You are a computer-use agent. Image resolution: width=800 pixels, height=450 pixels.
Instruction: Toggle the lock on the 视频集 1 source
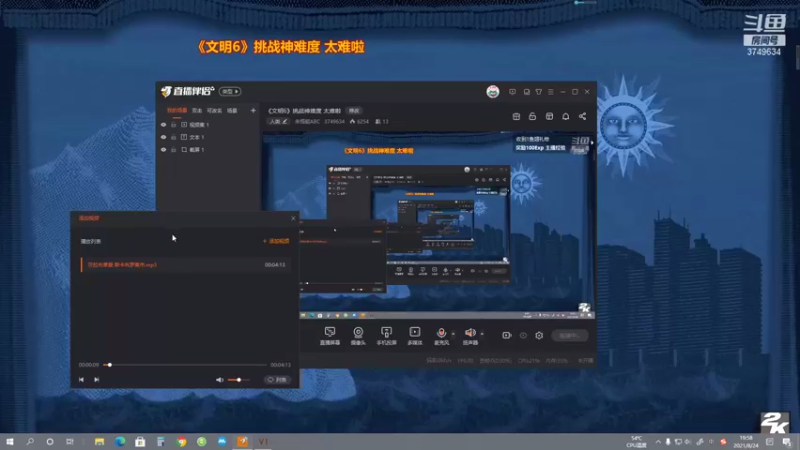coord(173,124)
